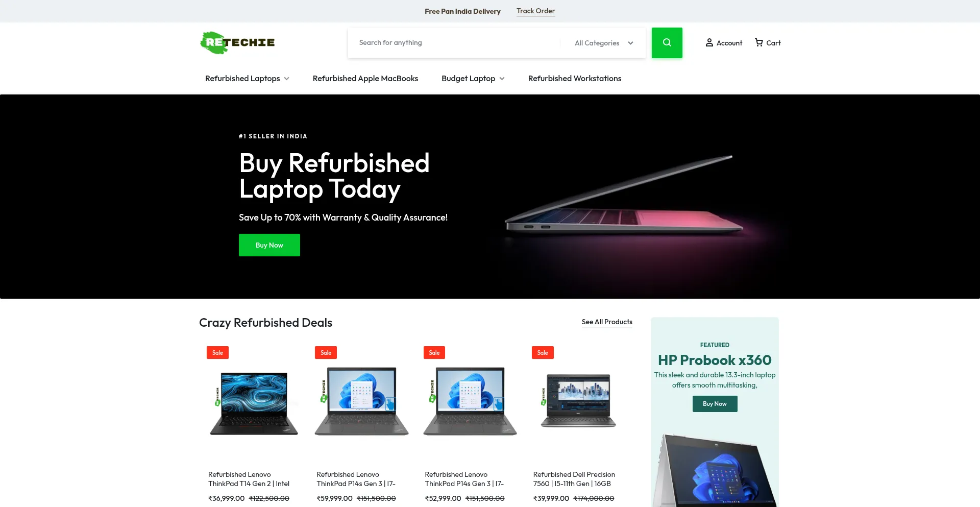The image size is (980, 507).
Task: Open the Account user icon
Action: [x=709, y=43]
